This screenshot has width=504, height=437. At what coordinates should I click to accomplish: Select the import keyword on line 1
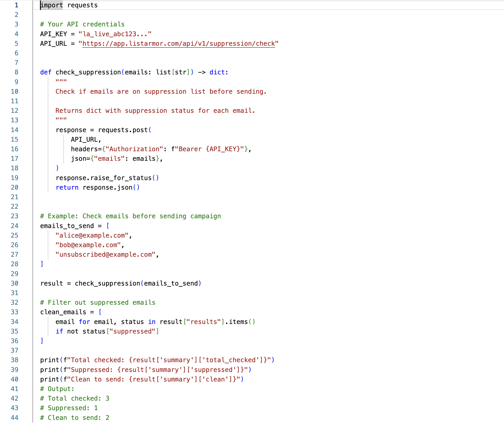click(52, 5)
